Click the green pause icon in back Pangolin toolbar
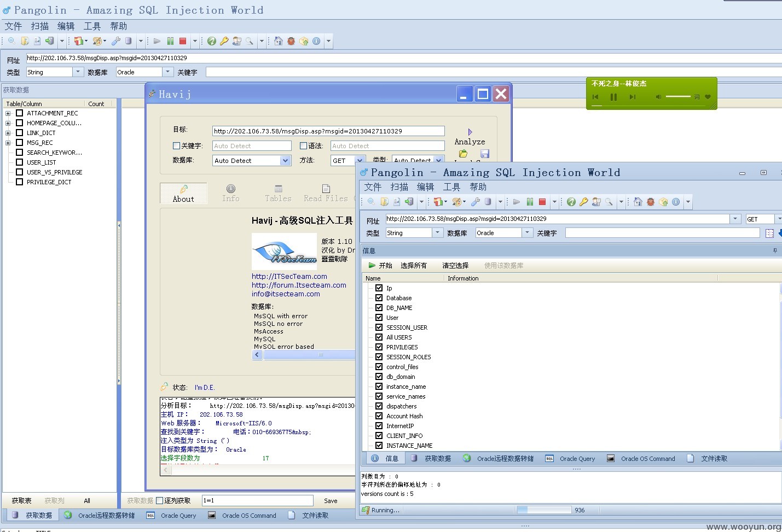 [170, 41]
